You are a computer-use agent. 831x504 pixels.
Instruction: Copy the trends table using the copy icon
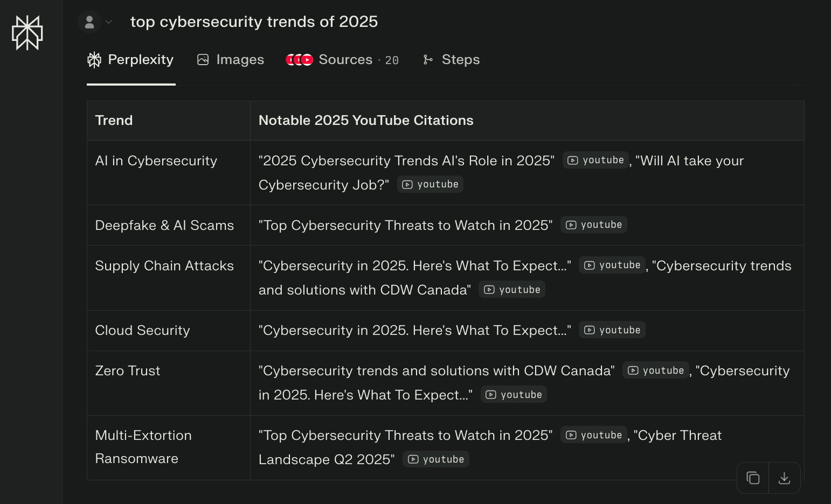(752, 478)
